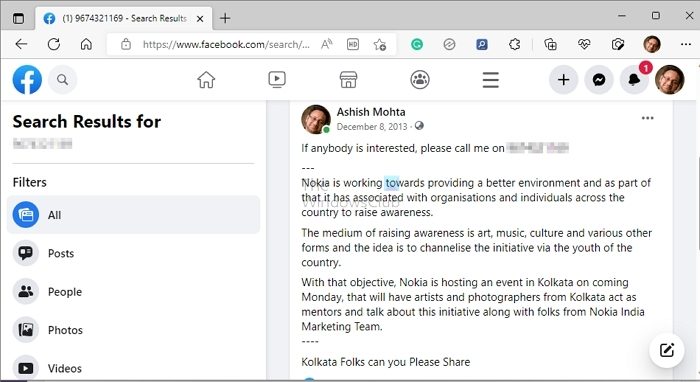
Task: Open the browser home page
Action: coord(86,44)
